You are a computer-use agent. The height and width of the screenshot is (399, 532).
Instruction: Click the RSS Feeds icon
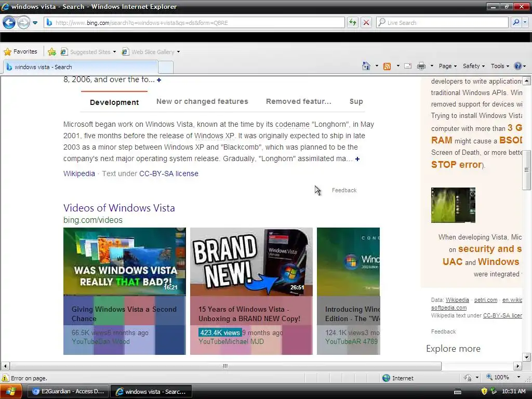point(387,66)
